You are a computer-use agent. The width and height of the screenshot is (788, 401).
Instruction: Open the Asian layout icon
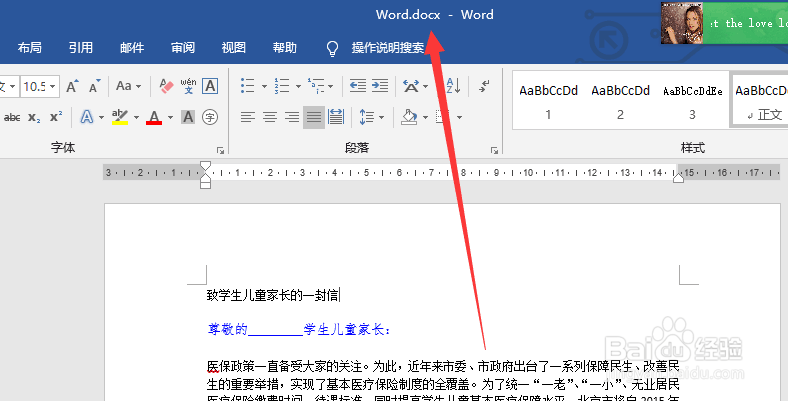[411, 86]
